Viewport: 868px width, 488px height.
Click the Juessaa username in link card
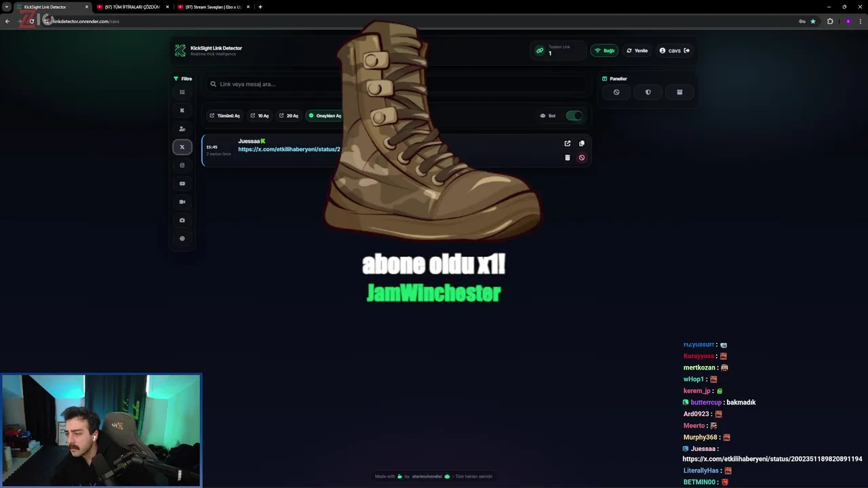click(249, 141)
